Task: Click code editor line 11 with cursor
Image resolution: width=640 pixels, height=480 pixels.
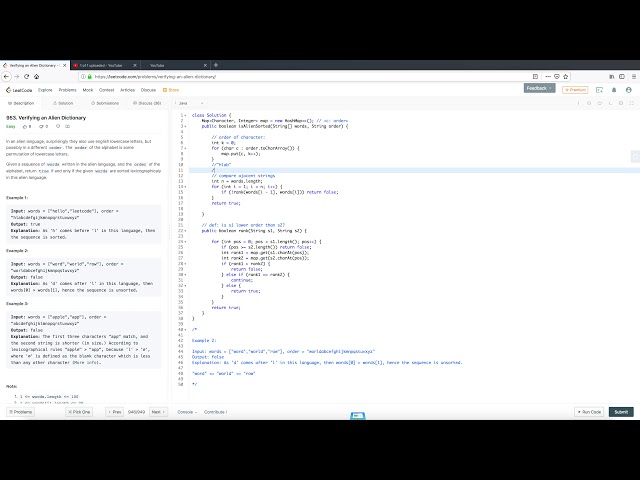Action: point(414,170)
